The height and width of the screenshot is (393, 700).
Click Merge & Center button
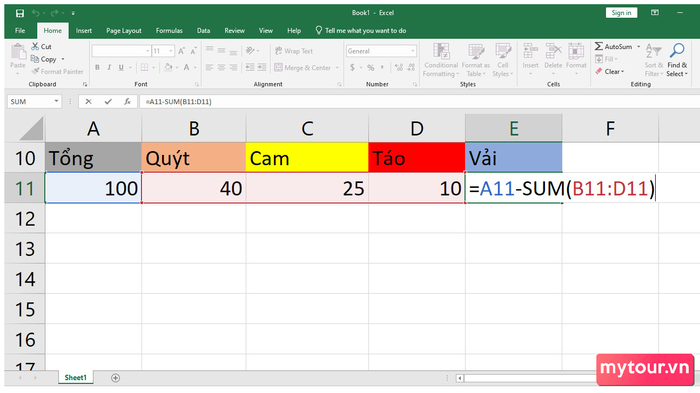tap(303, 68)
